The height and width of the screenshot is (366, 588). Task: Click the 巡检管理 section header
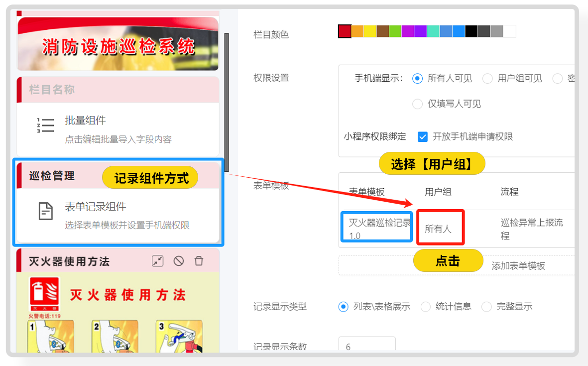[118, 175]
